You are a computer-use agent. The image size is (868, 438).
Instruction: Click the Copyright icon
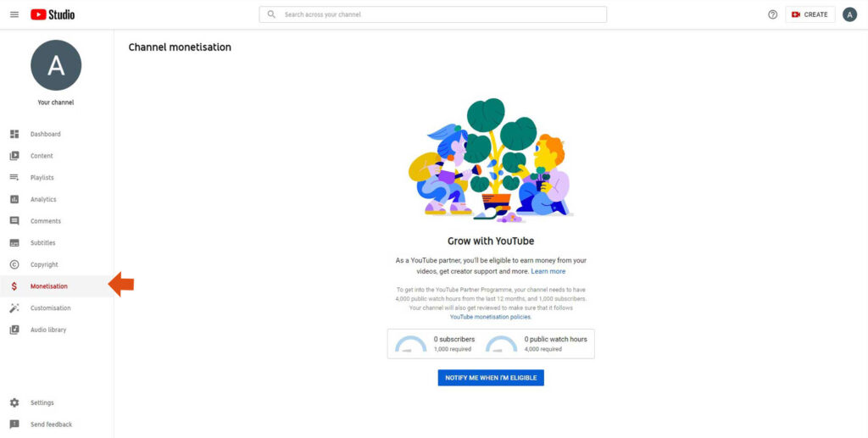point(14,264)
